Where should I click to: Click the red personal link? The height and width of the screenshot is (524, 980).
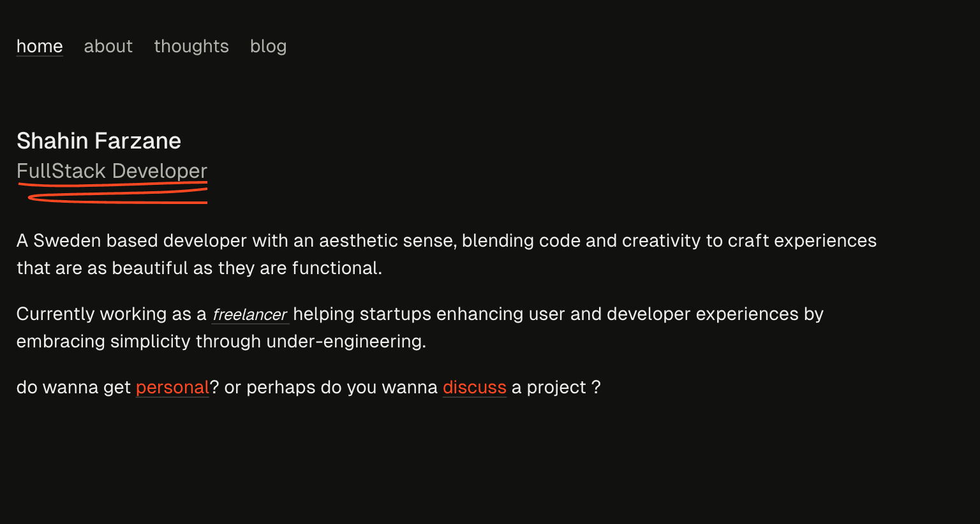172,388
